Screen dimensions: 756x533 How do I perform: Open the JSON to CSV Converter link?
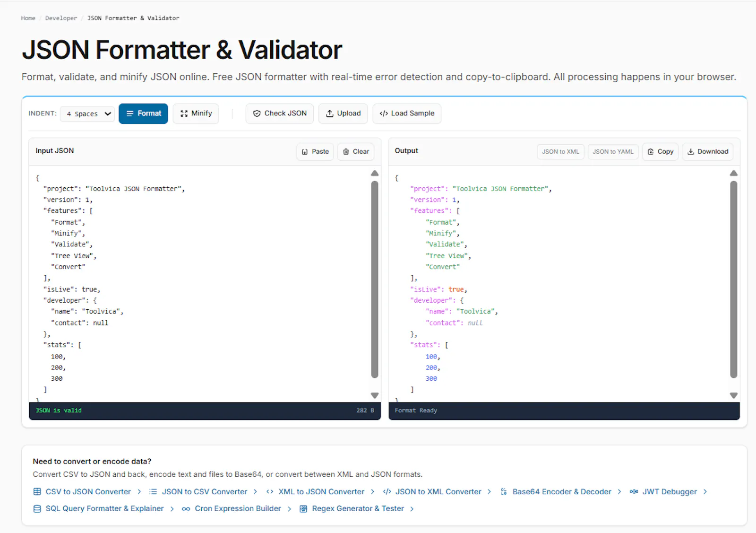(x=205, y=492)
